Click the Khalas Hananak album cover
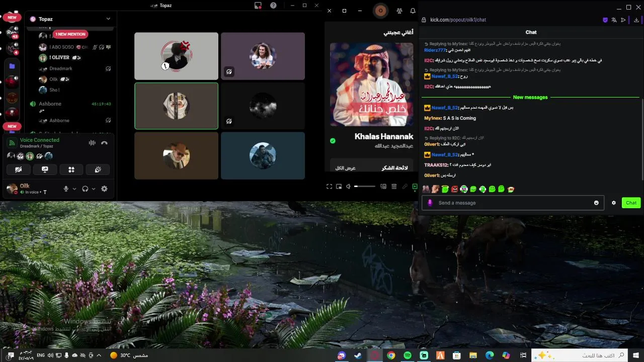 pos(371,84)
